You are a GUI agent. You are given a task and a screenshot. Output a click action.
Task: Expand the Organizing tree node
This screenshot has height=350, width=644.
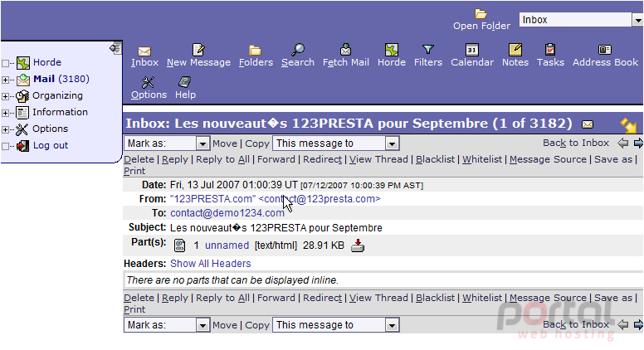point(5,96)
